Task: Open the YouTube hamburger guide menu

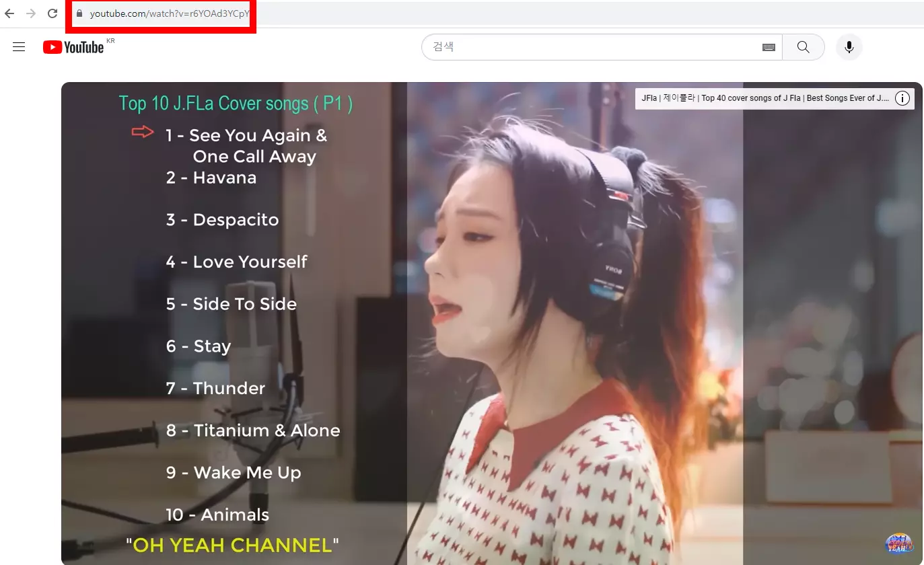Action: coord(19,47)
